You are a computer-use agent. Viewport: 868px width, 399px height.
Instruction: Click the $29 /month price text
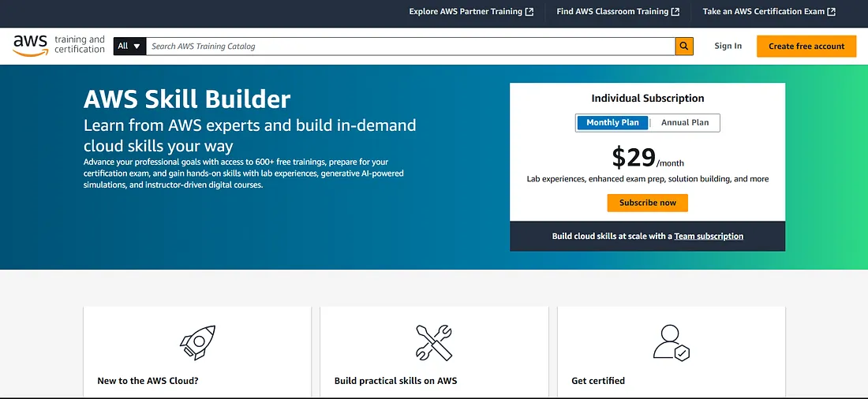tap(648, 158)
